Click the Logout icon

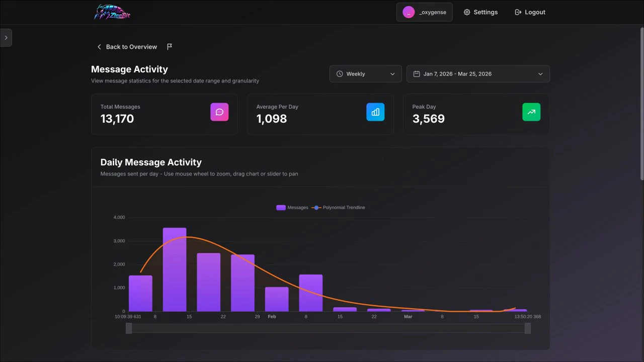click(518, 12)
